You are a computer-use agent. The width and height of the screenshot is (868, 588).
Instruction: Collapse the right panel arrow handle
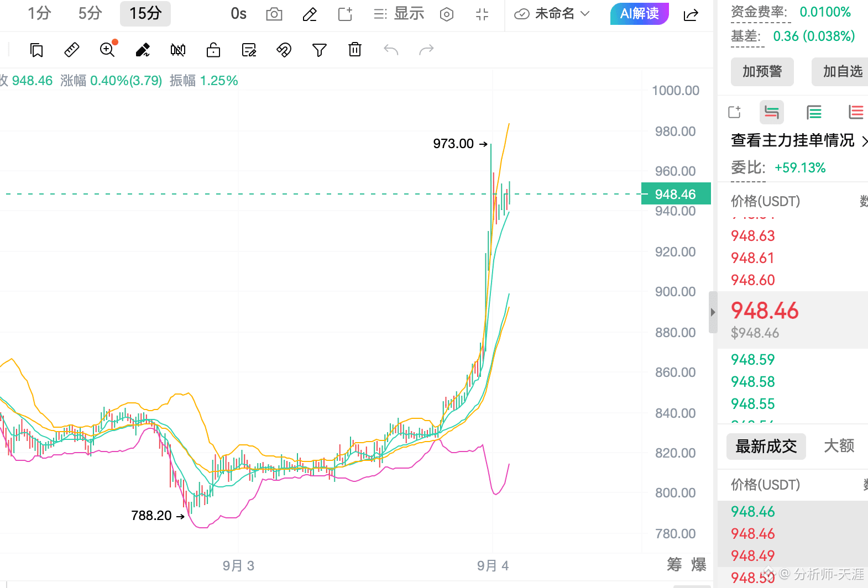click(x=713, y=312)
